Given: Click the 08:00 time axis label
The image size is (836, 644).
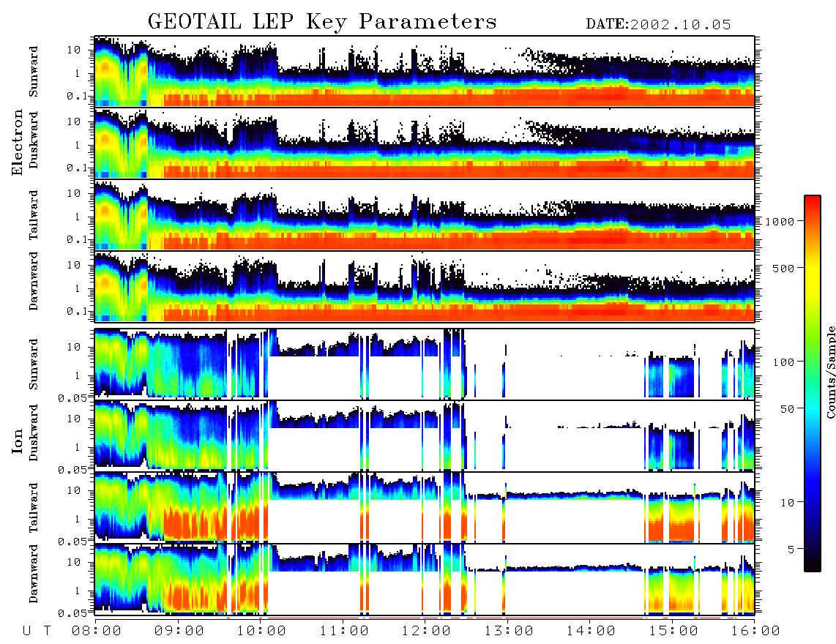Looking at the screenshot, I should pyautogui.click(x=97, y=631).
